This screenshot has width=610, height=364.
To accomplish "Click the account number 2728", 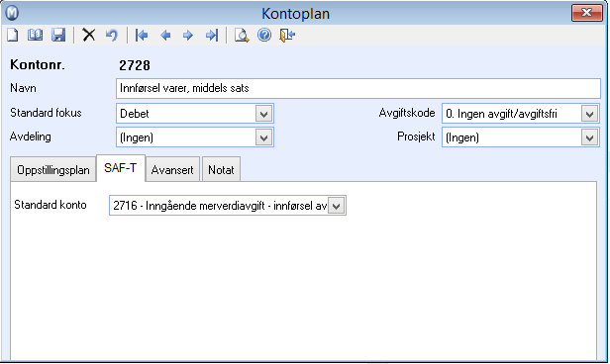I will coord(135,65).
